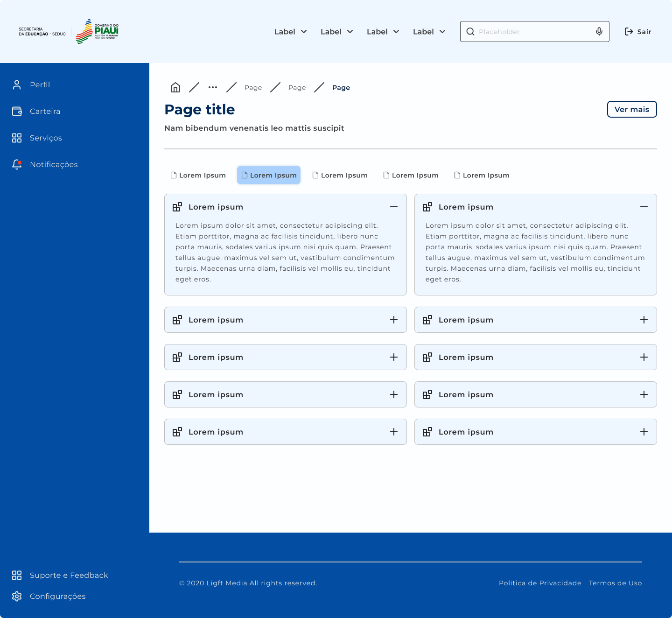Switch to the last Lorem Ipsum tab
This screenshot has height=618, width=672.
pyautogui.click(x=482, y=175)
